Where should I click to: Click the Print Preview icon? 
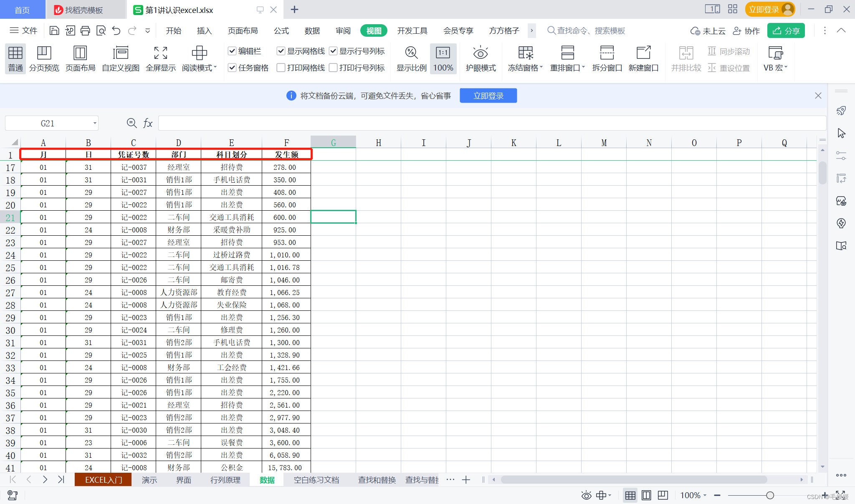click(x=101, y=30)
